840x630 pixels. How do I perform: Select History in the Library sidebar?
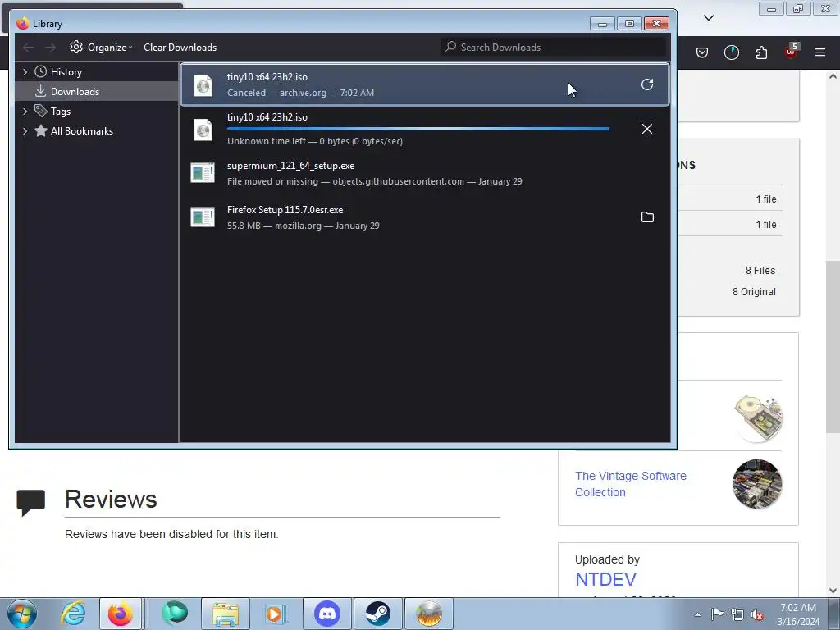[x=66, y=72]
